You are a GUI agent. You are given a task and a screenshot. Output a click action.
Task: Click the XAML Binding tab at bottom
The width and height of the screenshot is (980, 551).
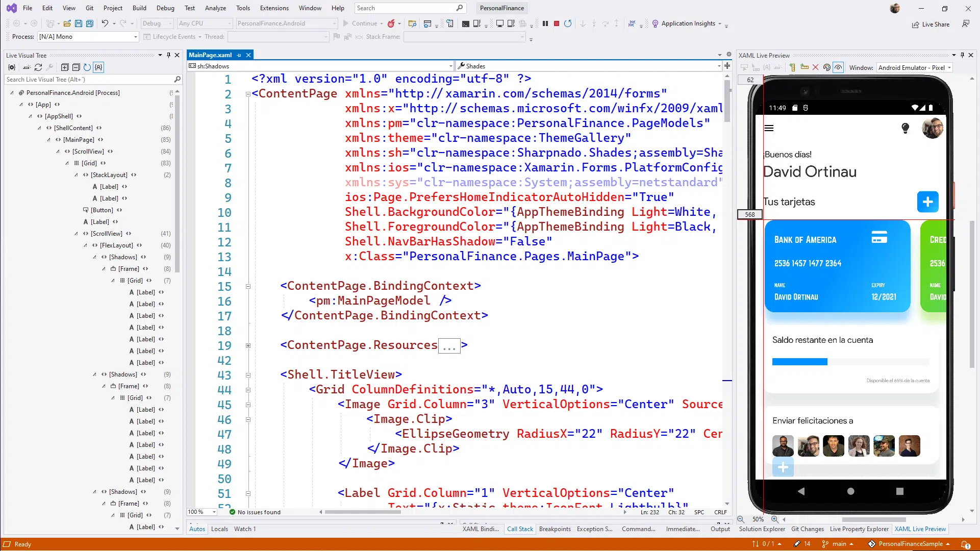point(481,529)
